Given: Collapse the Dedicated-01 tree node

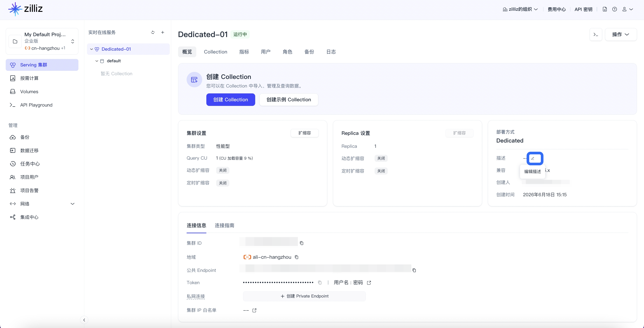Looking at the screenshot, I should click(x=92, y=49).
